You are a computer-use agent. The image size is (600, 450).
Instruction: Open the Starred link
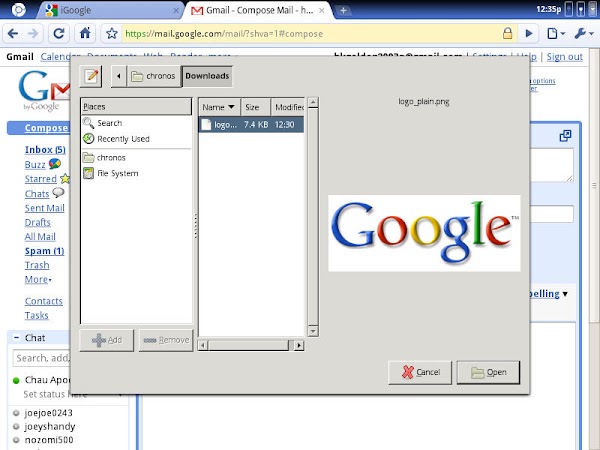coord(41,179)
